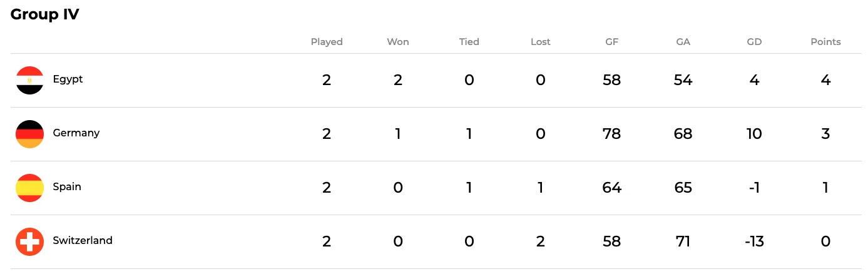868x274 pixels.
Task: Open the Germany team link
Action: pos(76,133)
